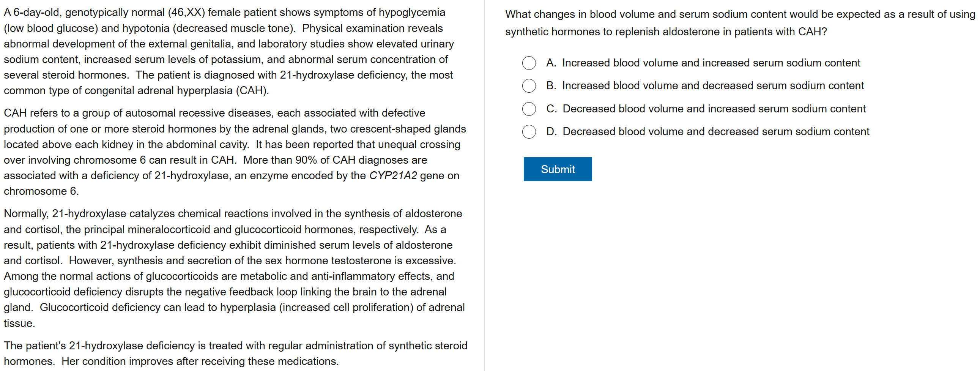
Task: Click the 'A.' letter label of first option
Action: [551, 63]
